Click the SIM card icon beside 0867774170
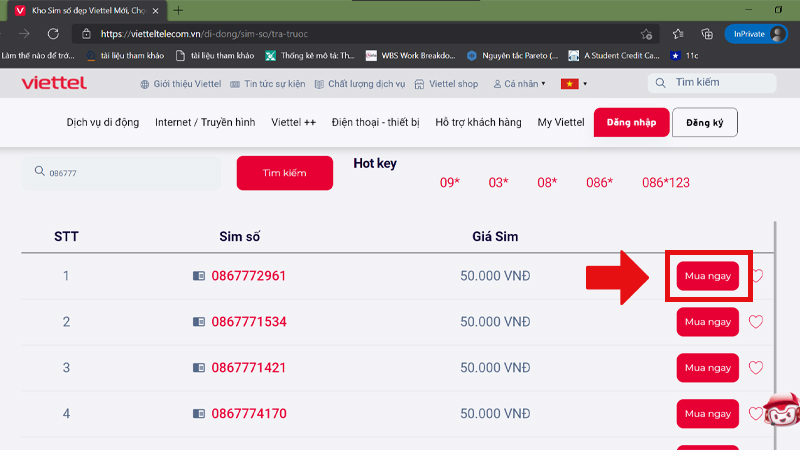The height and width of the screenshot is (450, 800). click(198, 413)
